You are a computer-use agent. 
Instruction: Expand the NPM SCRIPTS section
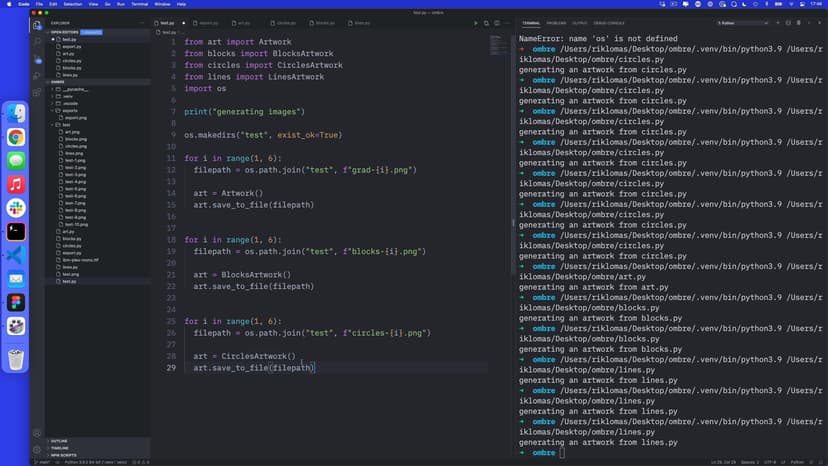pyautogui.click(x=62, y=455)
